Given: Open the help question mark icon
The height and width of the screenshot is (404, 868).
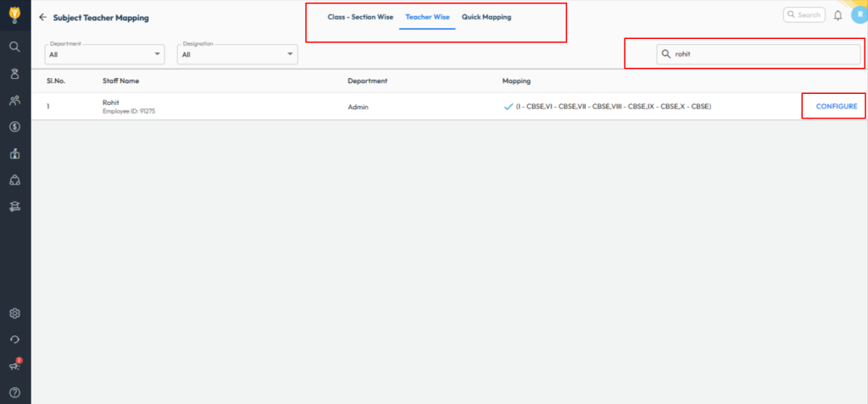Looking at the screenshot, I should (x=14, y=392).
